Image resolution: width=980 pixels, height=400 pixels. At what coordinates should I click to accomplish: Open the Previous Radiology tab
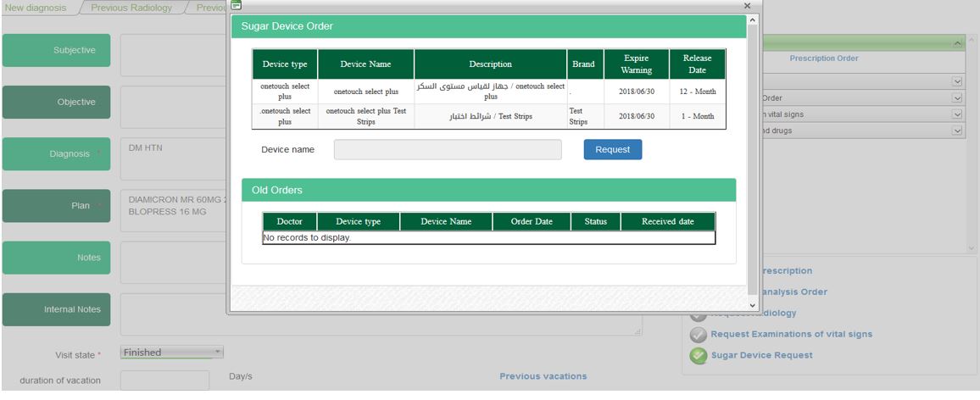131,8
